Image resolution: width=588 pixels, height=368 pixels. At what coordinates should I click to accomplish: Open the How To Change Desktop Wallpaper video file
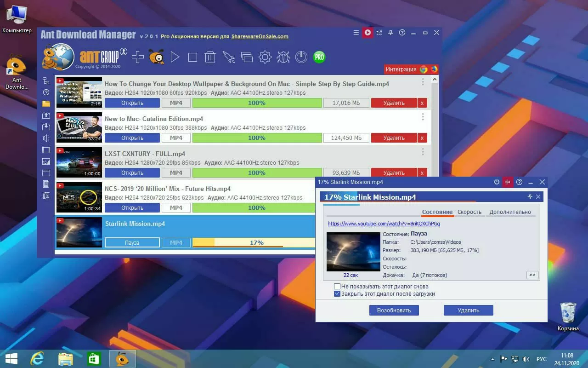[132, 103]
